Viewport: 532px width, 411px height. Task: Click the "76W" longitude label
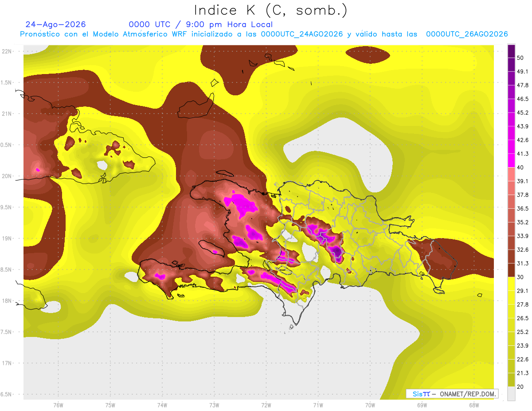coord(58,405)
